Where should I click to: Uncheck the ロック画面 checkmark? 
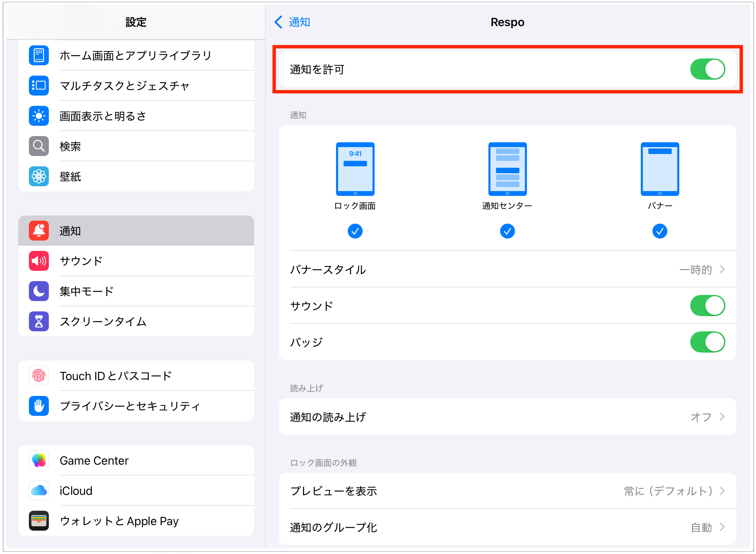tap(355, 231)
